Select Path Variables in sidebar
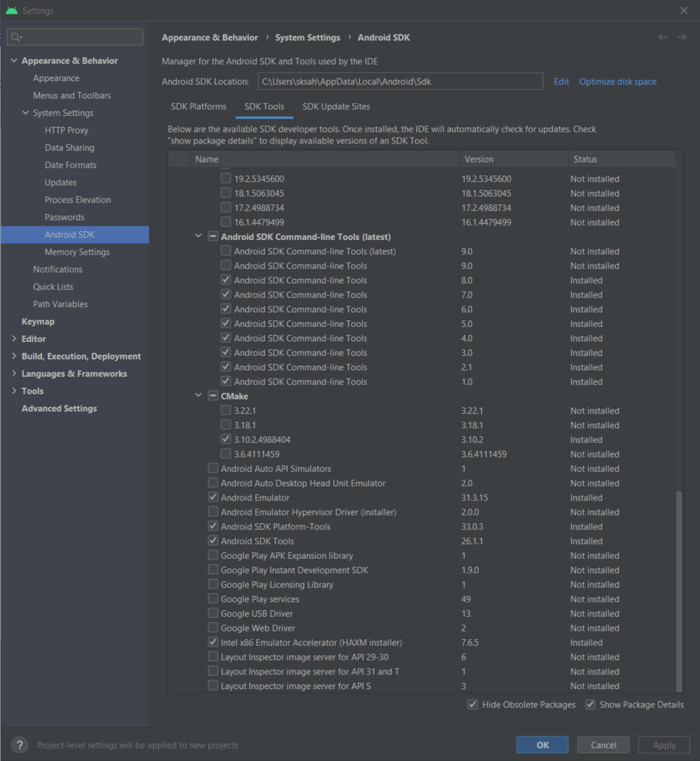The image size is (700, 761). [60, 304]
